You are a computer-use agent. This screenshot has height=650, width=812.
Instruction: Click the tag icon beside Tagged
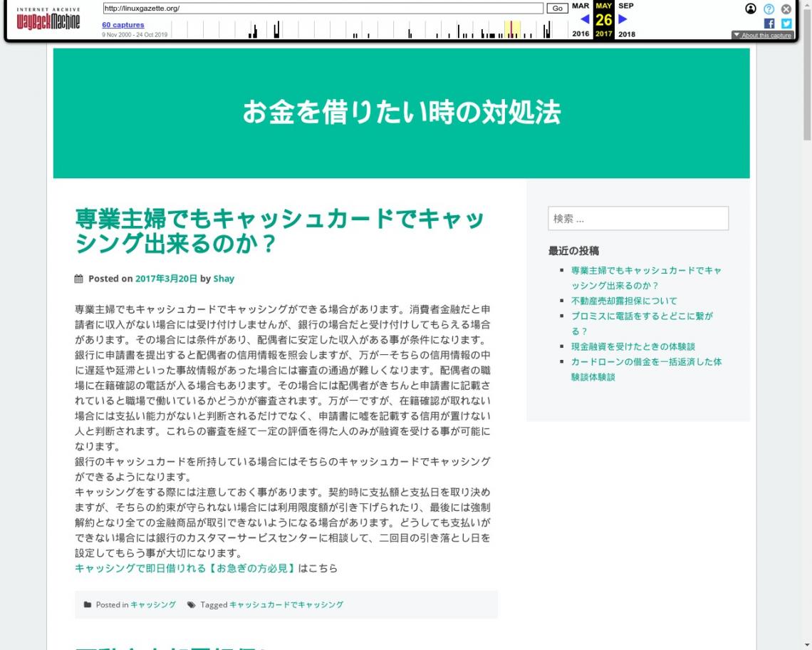191,604
